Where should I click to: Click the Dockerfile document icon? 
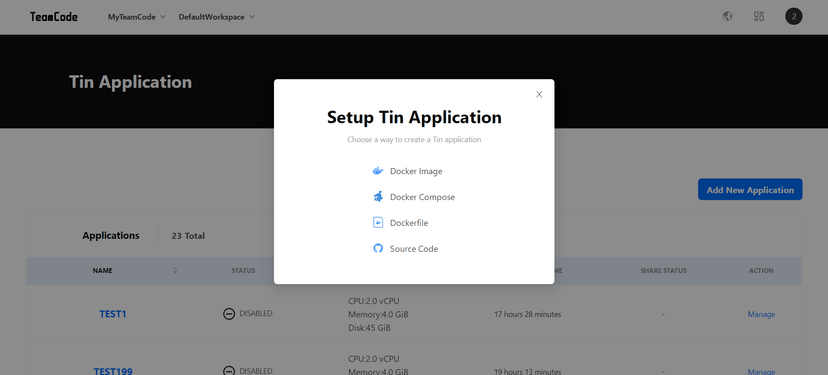coord(378,222)
